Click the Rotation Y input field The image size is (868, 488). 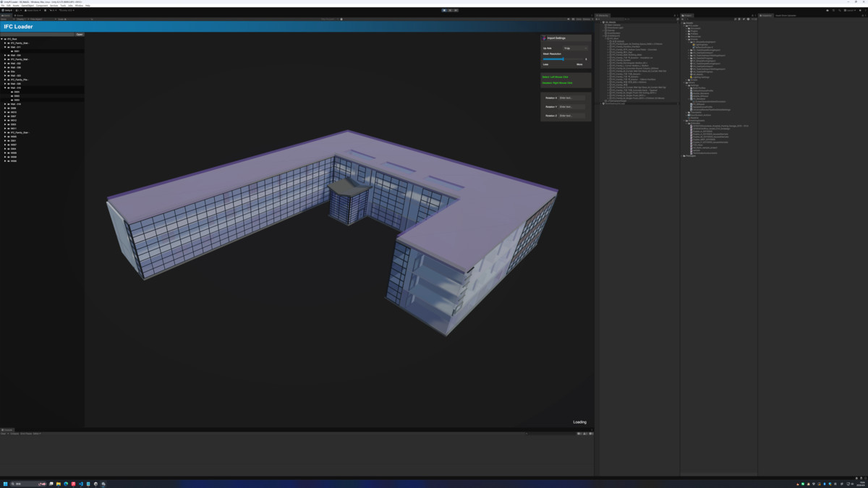pyautogui.click(x=571, y=106)
